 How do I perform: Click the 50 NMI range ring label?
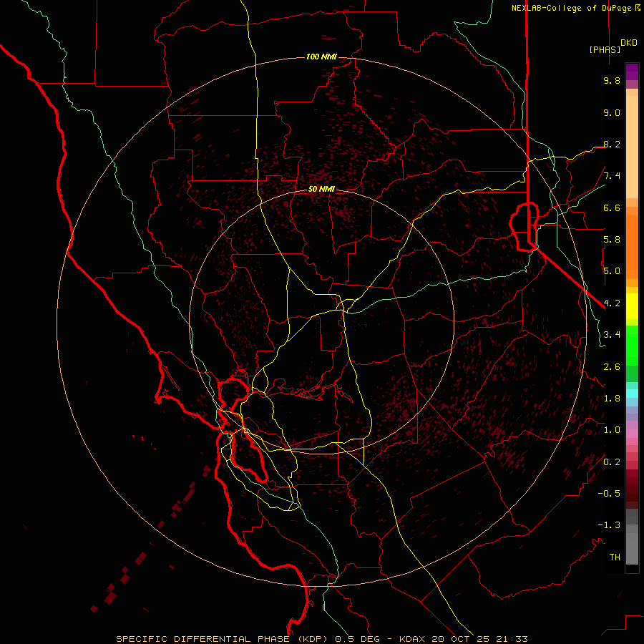[x=321, y=189]
